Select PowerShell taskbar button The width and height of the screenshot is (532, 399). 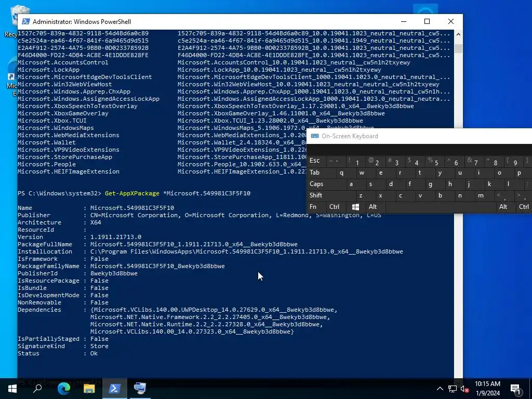pyautogui.click(x=114, y=388)
